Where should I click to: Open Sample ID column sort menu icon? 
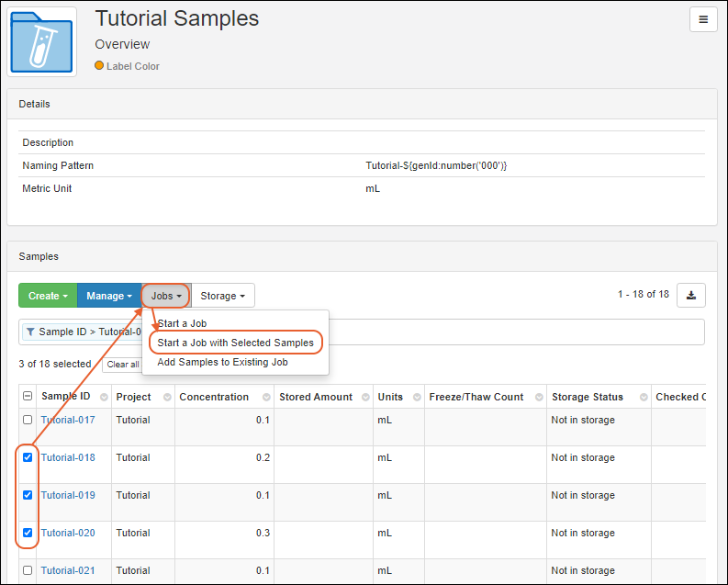pyautogui.click(x=104, y=398)
